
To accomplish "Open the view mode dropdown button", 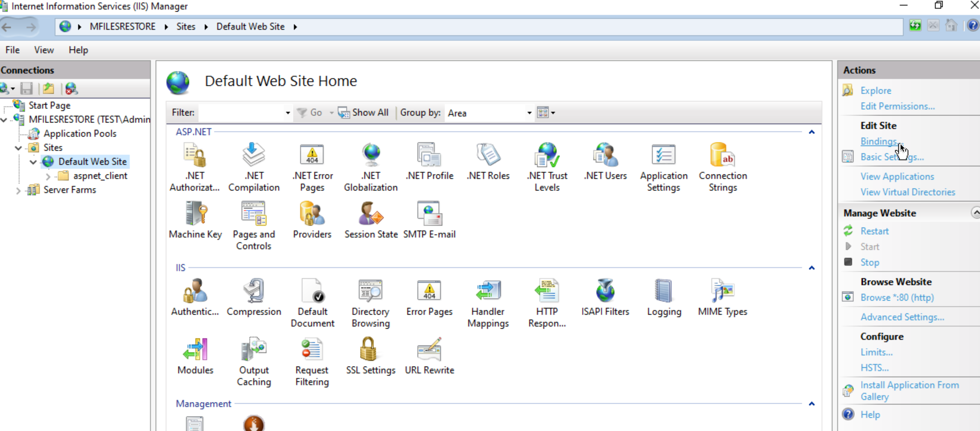I will [x=546, y=112].
